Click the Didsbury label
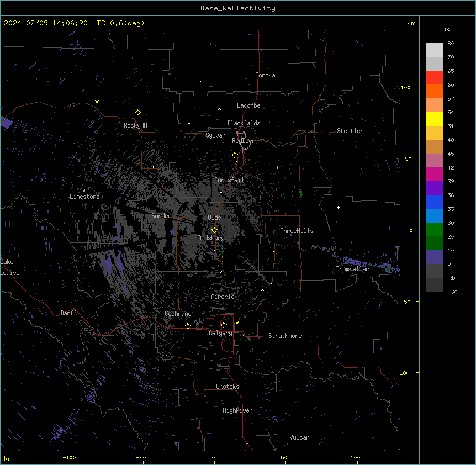The height and width of the screenshot is (465, 476). (x=211, y=238)
